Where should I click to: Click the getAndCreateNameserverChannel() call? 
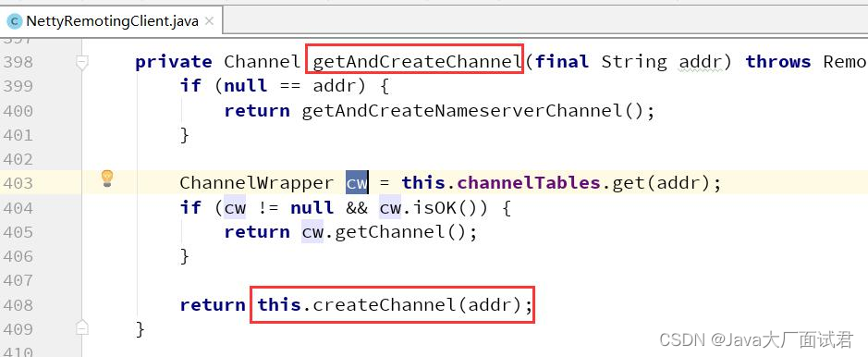pos(471,111)
